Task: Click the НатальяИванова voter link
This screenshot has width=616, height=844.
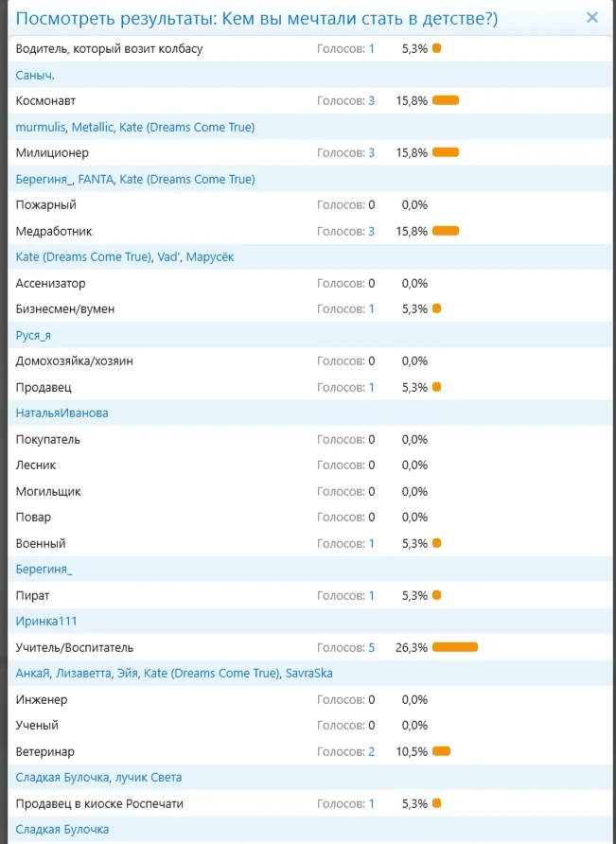Action: (62, 413)
